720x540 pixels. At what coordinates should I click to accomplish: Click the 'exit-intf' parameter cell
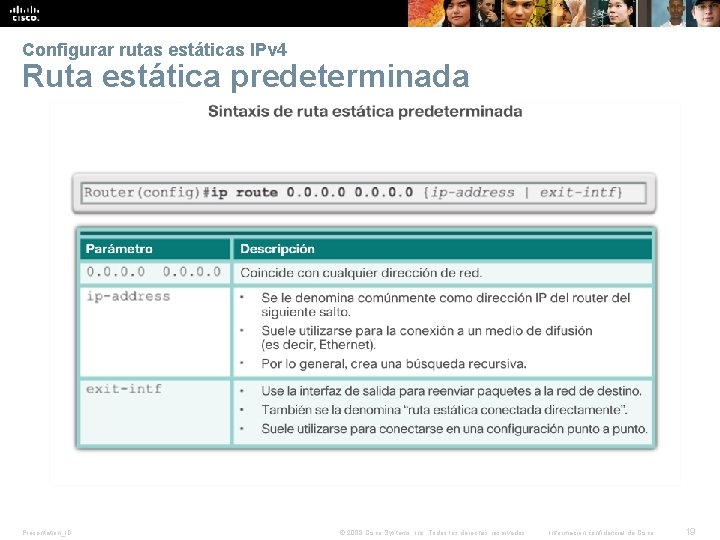tap(155, 412)
